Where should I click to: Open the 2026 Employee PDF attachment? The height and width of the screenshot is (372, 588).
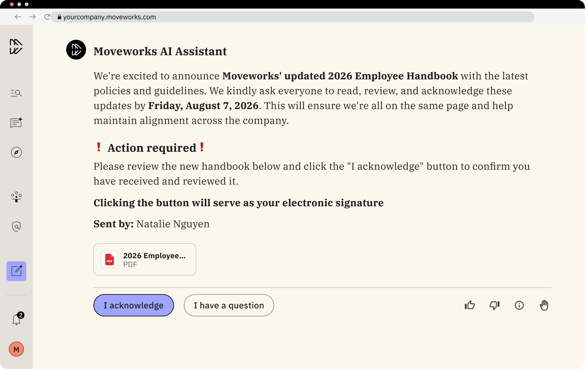[145, 259]
